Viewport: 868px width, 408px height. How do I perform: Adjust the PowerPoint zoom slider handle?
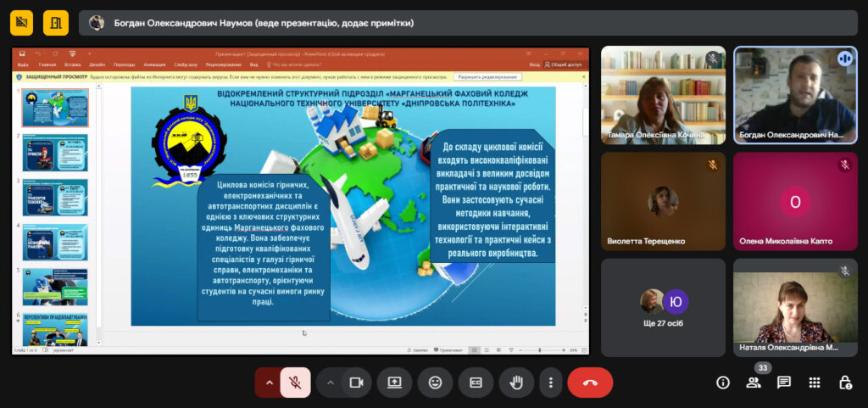(540, 349)
